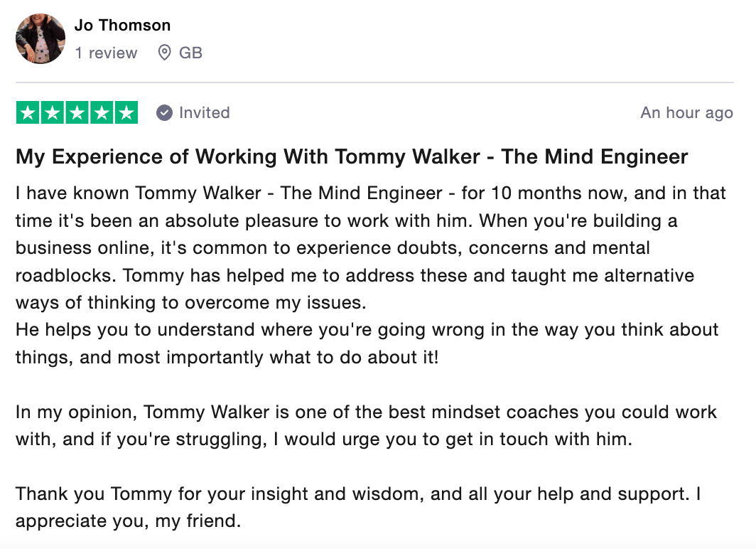The image size is (756, 549).
Task: Click the first green rating star
Action: (x=28, y=112)
